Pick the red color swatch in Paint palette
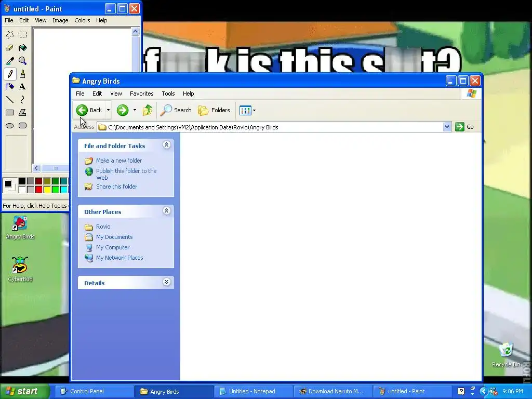The image size is (532, 399). pyautogui.click(x=38, y=189)
